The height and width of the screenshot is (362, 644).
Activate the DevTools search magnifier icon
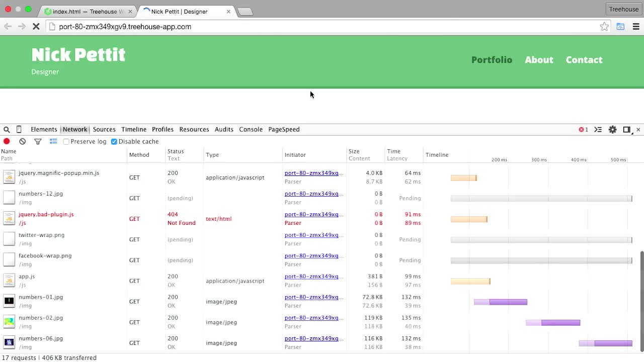(7, 129)
